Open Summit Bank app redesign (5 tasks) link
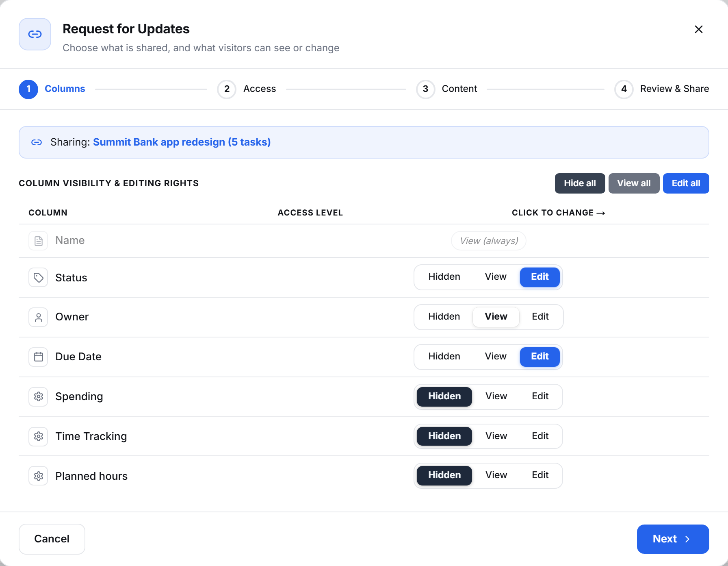Image resolution: width=728 pixels, height=566 pixels. tap(182, 142)
